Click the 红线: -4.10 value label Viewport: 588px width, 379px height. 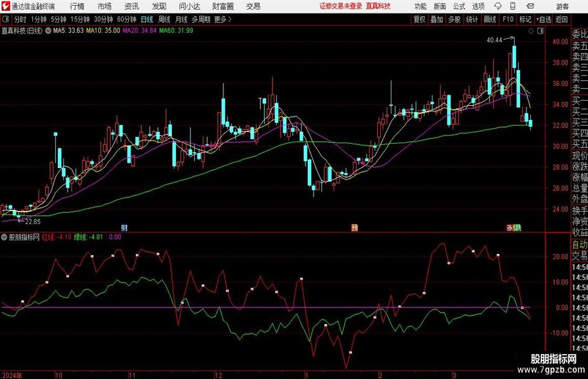(57, 237)
